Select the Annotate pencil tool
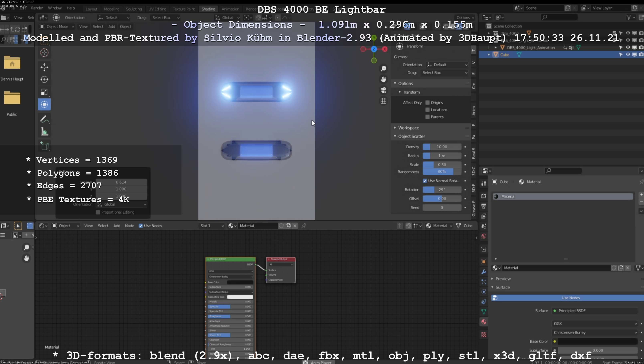The height and width of the screenshot is (364, 644). coord(44,119)
